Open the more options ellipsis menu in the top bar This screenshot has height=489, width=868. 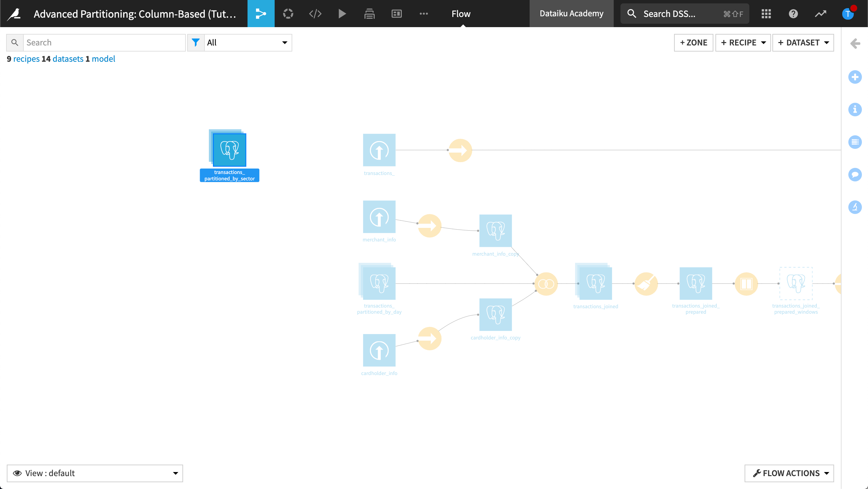[423, 14]
